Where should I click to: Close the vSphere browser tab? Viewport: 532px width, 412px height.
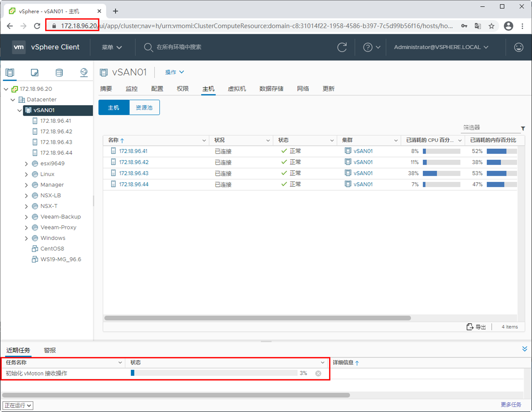pos(99,11)
